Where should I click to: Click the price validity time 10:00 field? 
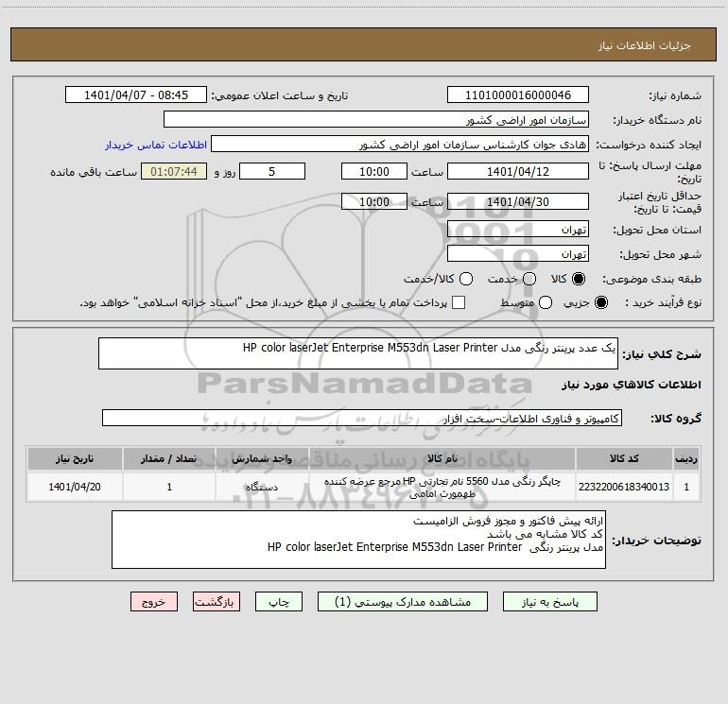click(x=374, y=201)
